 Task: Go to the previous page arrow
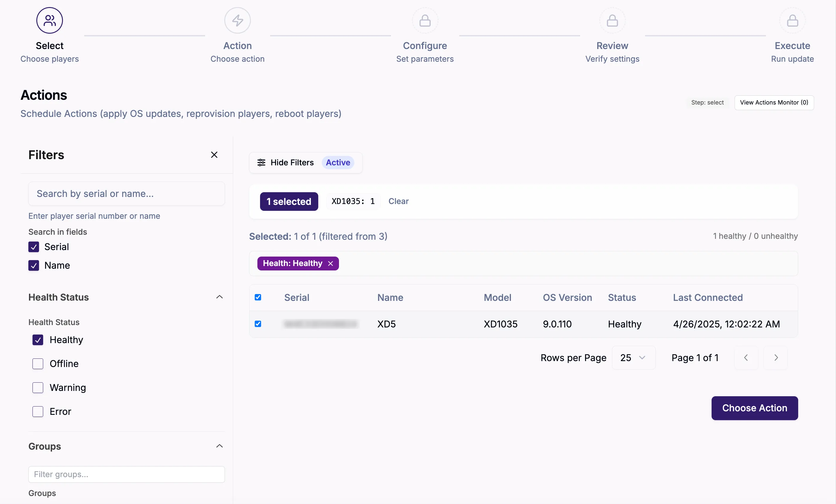(746, 358)
